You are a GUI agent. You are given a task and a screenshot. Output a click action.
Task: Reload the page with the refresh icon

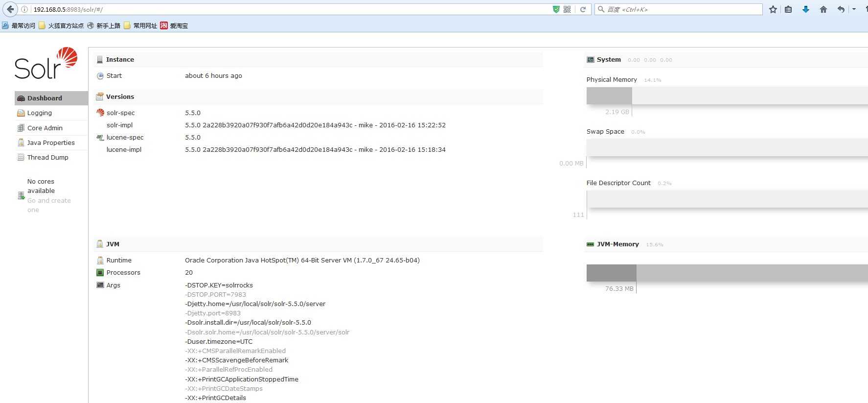tap(583, 9)
